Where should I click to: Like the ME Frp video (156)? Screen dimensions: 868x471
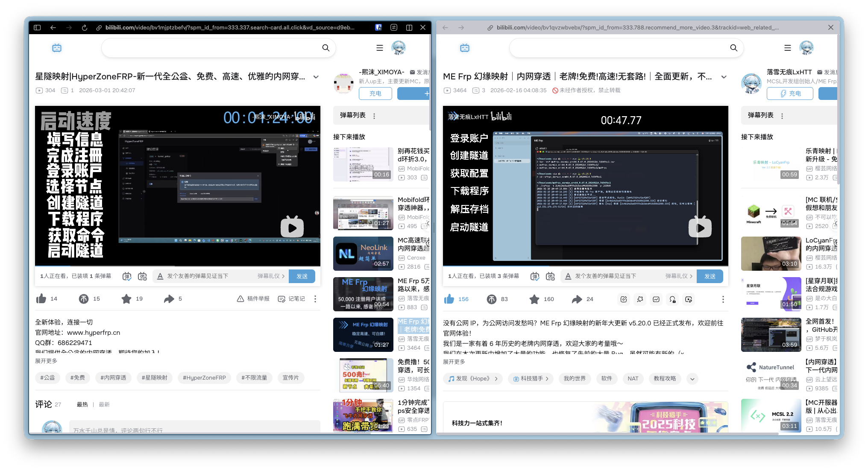[x=449, y=299]
